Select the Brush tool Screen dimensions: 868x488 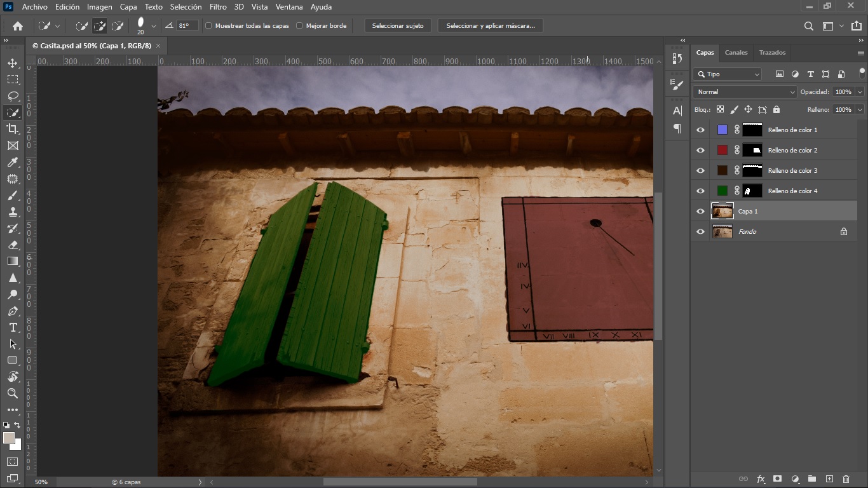pos(13,196)
